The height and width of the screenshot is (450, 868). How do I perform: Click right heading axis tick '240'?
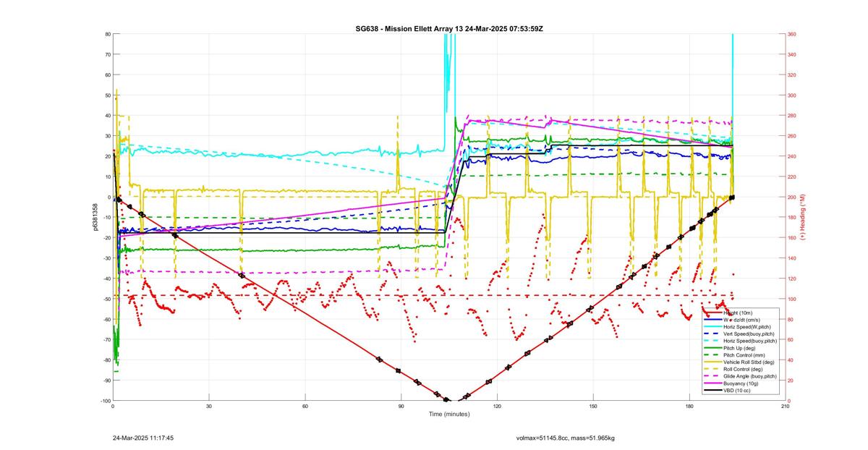(792, 156)
